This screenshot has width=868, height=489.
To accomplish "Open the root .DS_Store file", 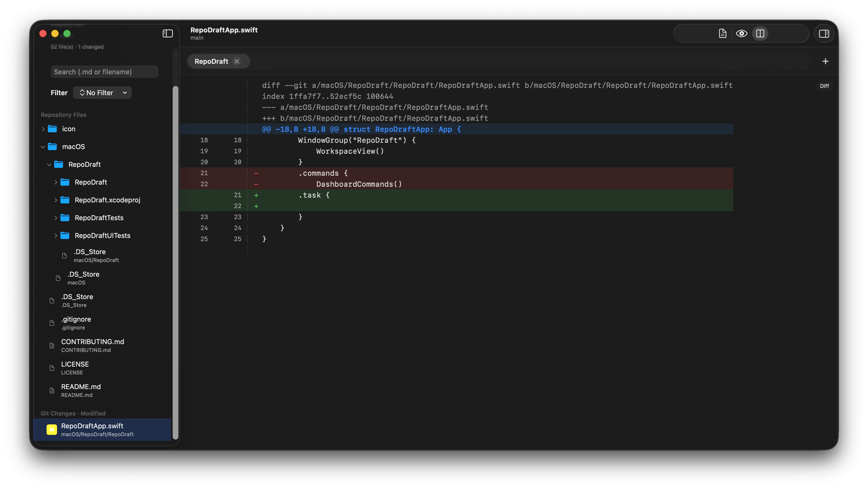I will point(103,301).
